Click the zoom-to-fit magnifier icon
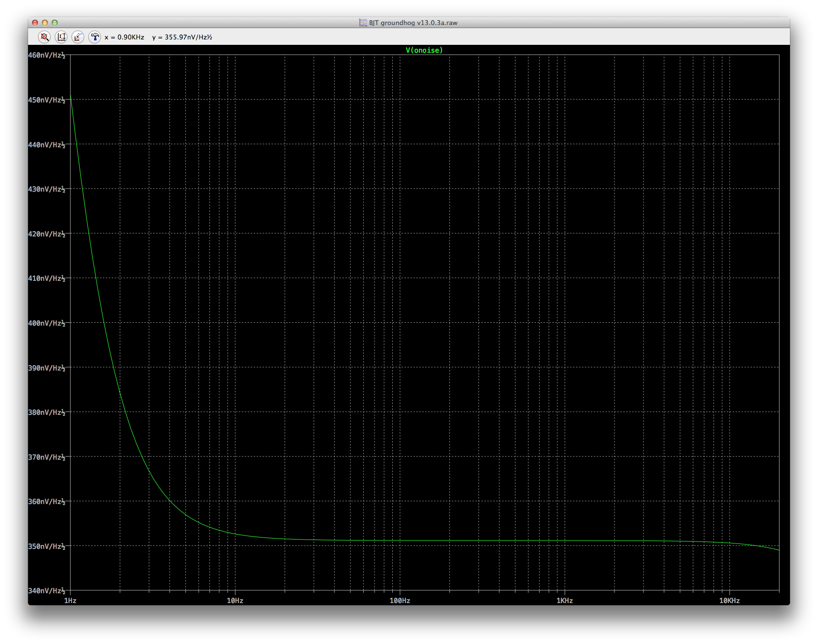Viewport: 818px width, 644px height. point(44,37)
